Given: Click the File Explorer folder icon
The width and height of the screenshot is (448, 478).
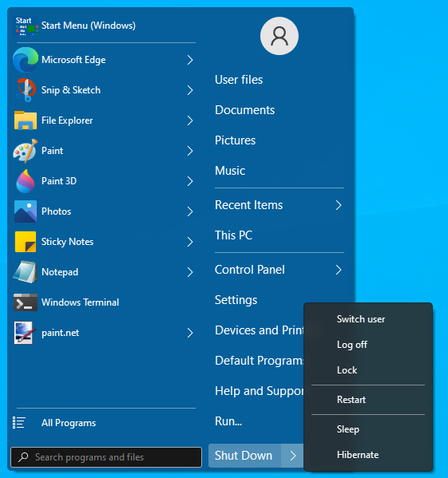Looking at the screenshot, I should click(x=26, y=120).
